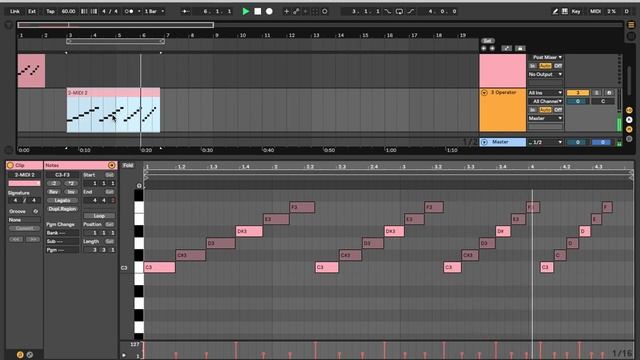Toggle the Clip box show icon
Viewport: 640px width, 360px height.
coord(10,165)
